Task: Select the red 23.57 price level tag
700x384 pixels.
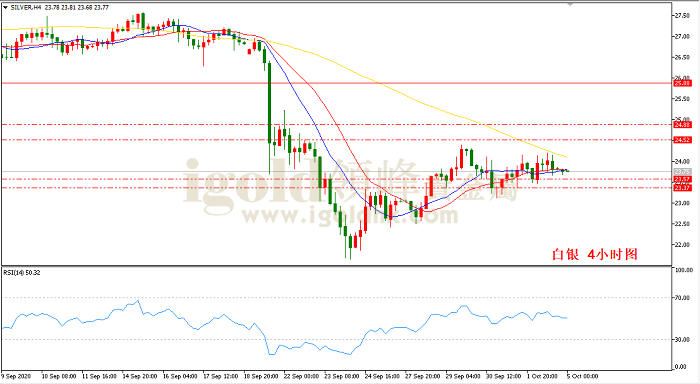Action: 682,179
